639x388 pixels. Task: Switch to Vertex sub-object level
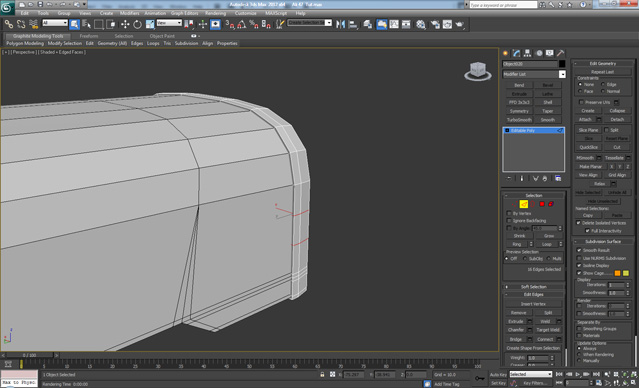coord(514,204)
